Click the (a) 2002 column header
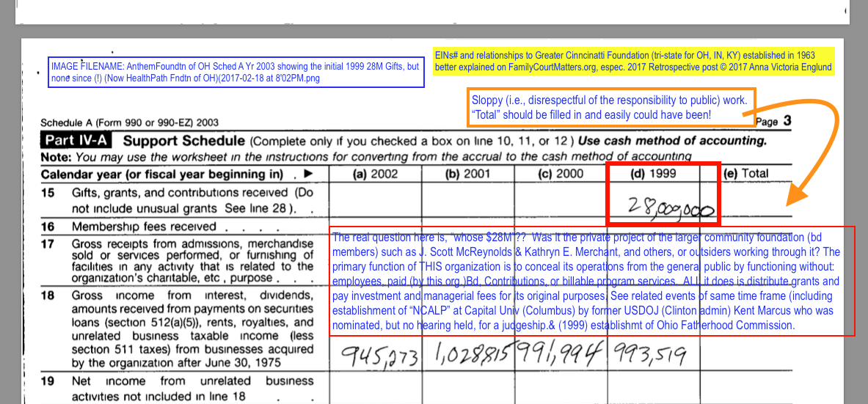Viewport: 868px width, 404px height. click(x=376, y=174)
